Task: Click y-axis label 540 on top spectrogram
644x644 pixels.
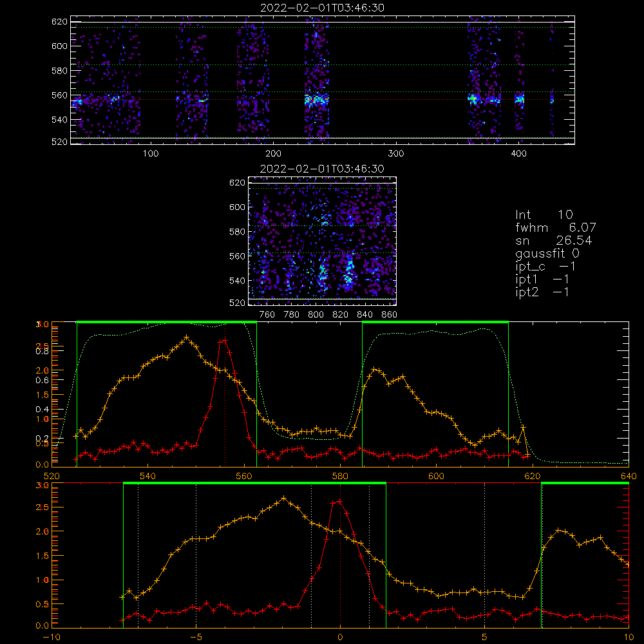Action: coord(59,120)
